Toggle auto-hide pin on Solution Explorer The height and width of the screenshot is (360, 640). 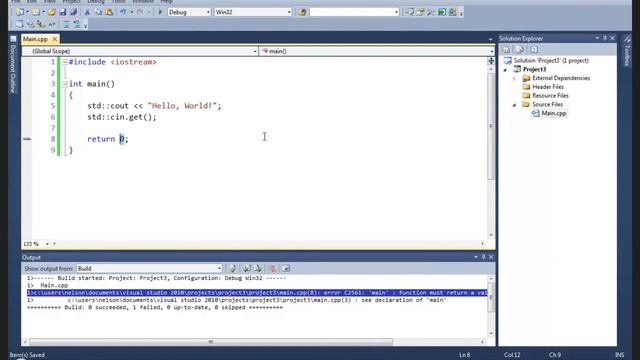605,38
